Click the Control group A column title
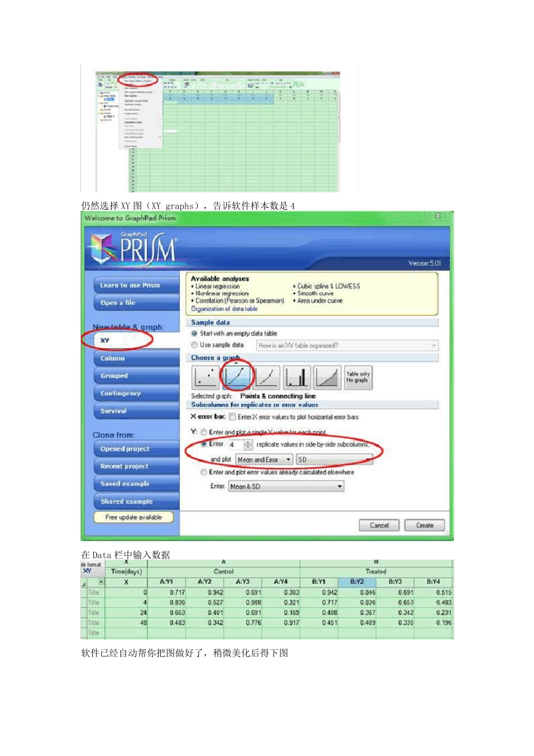Viewport: 534px width, 756px height. 224,571
